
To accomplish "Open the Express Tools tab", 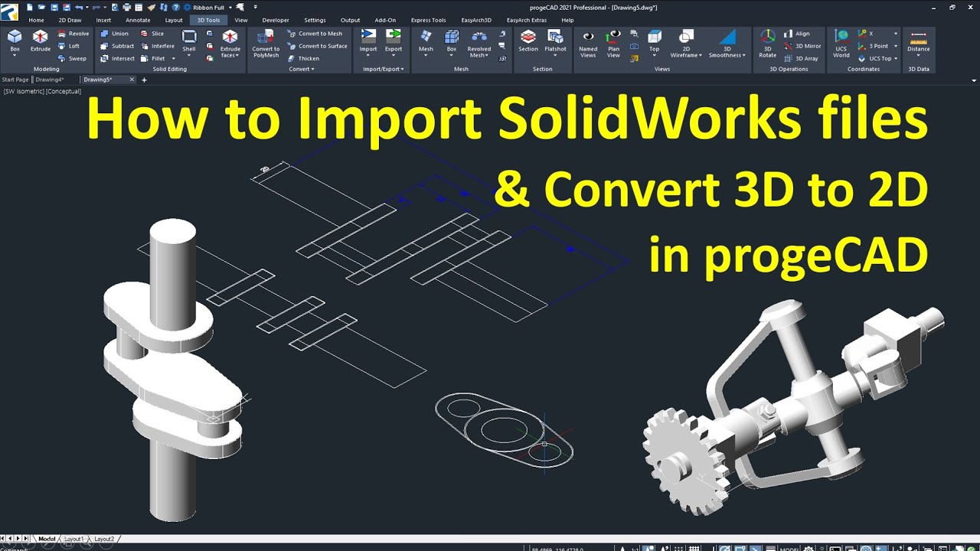I will point(428,20).
